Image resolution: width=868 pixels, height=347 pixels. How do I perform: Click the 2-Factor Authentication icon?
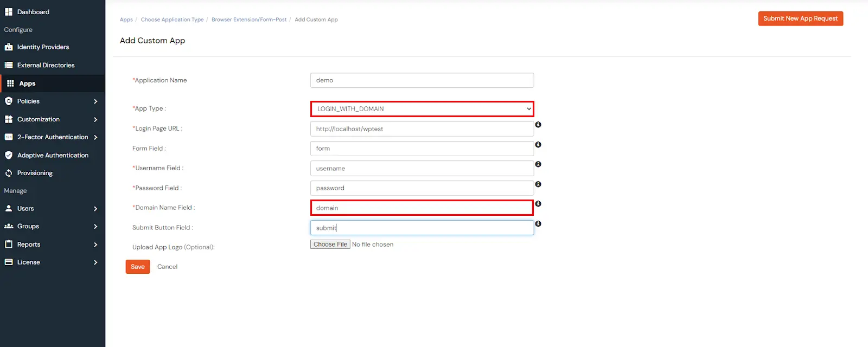pos(9,137)
